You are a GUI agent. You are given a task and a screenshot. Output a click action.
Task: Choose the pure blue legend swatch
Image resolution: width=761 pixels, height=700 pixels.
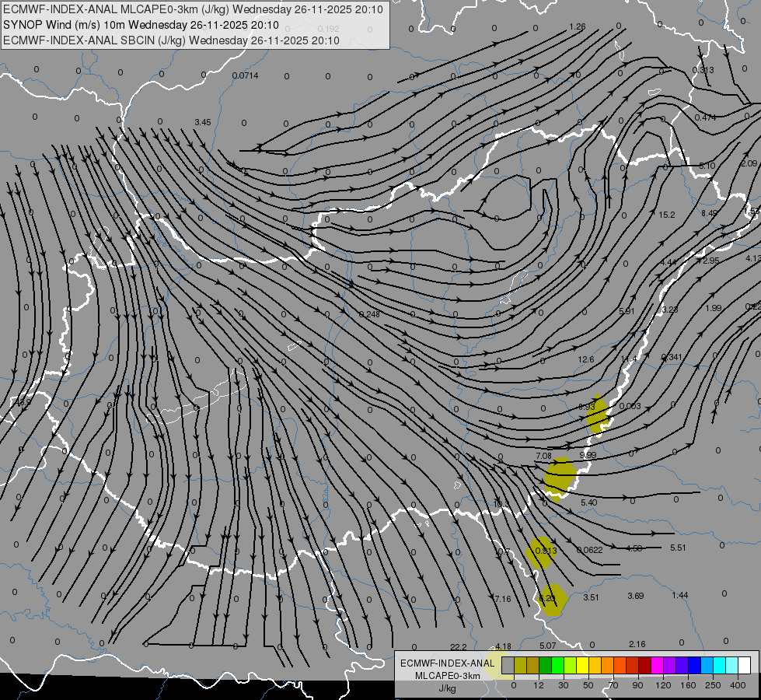695,665
